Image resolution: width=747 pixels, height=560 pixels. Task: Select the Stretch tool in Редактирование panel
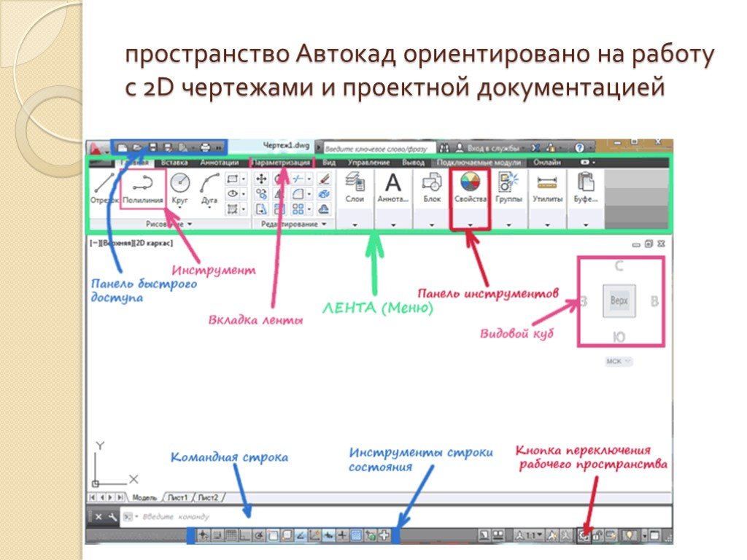(x=261, y=209)
